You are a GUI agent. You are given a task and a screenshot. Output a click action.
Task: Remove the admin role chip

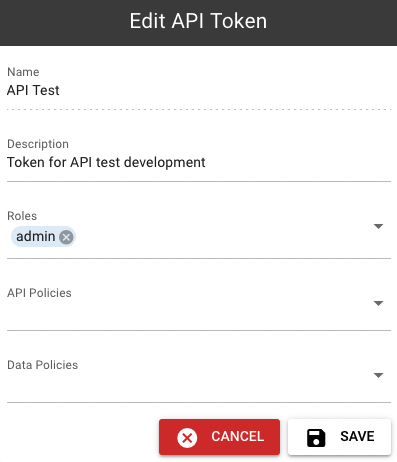pos(66,237)
